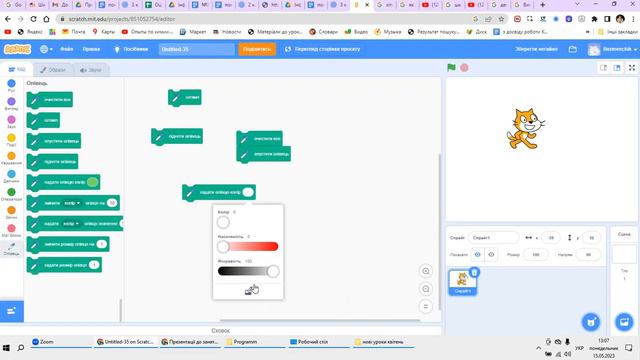Hide sprite with crossed eye toggle
The height and width of the screenshot is (360, 640).
[491, 255]
